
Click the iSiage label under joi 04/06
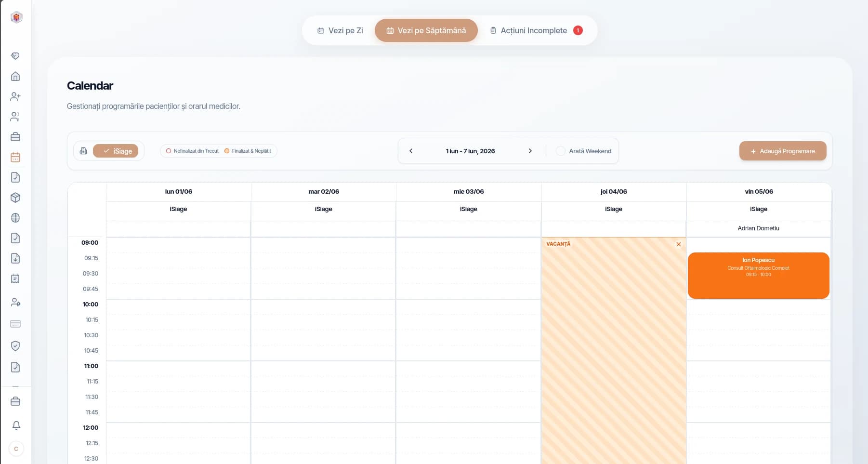pyautogui.click(x=614, y=209)
